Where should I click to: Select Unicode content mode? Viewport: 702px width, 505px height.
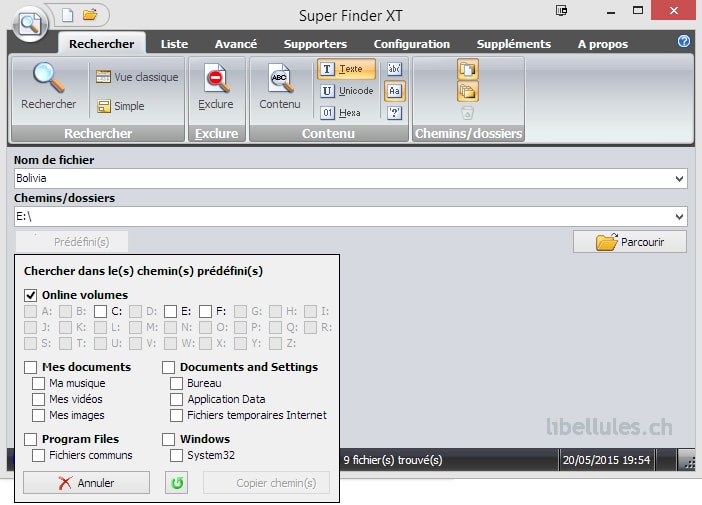(347, 91)
